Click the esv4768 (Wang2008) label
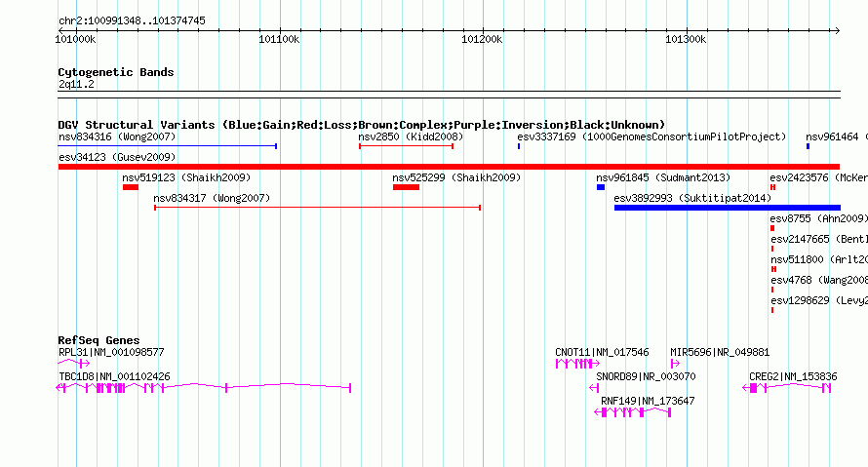868x467 pixels. [818, 280]
